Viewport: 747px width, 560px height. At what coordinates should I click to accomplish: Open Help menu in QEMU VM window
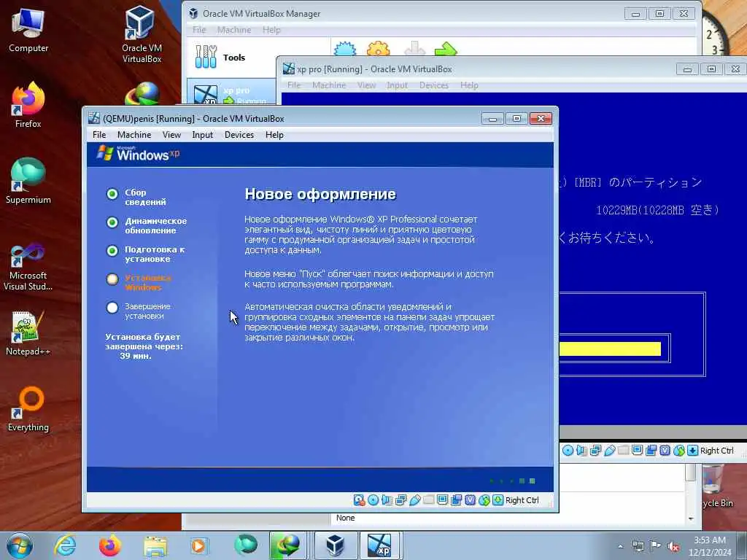pos(274,135)
